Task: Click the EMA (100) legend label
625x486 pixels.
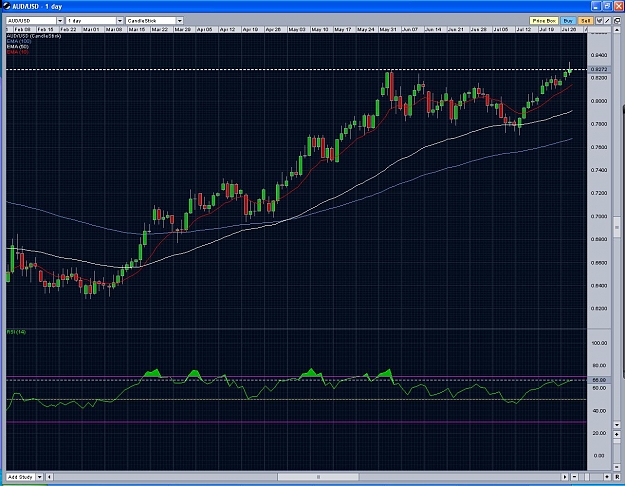Action: [19, 41]
